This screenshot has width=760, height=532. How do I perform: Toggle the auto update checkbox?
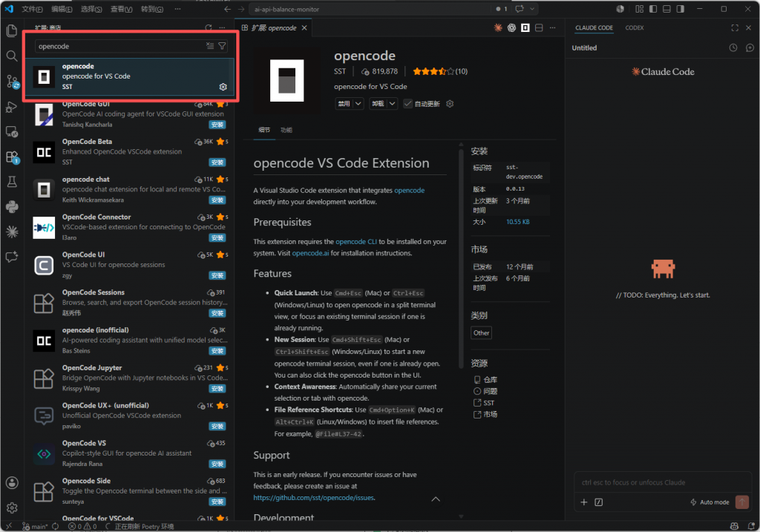pyautogui.click(x=407, y=104)
